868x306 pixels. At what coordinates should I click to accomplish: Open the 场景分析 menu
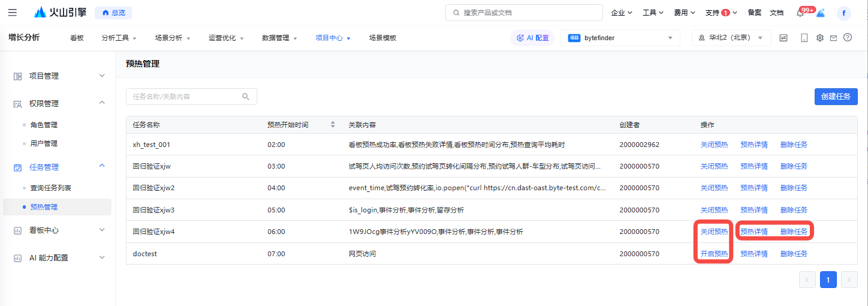[173, 38]
